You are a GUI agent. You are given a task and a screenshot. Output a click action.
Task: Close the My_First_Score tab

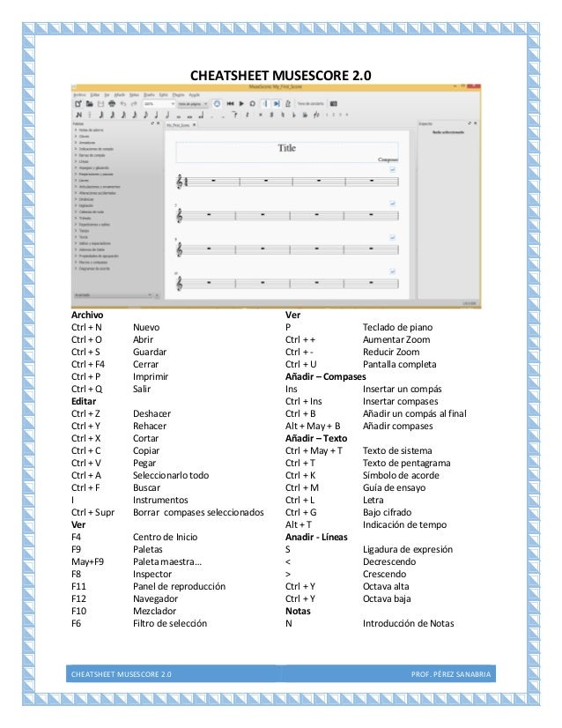[195, 125]
